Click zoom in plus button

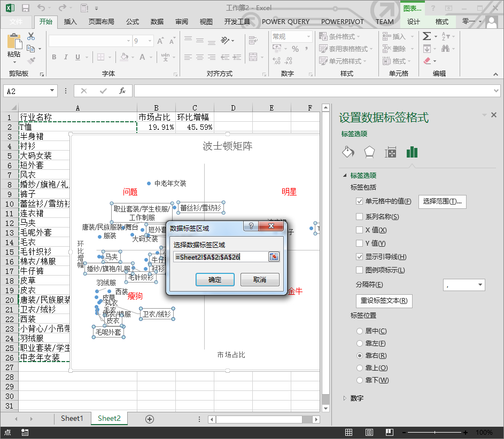tap(465, 432)
